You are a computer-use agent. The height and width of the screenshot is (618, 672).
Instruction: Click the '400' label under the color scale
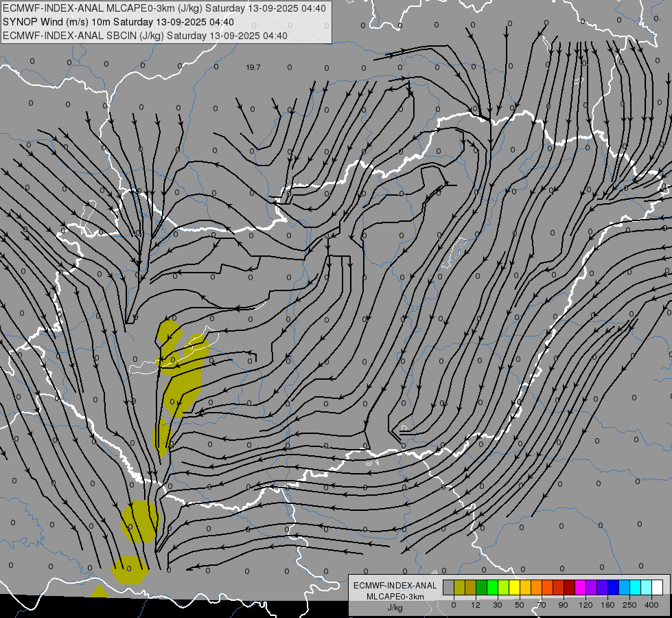click(651, 605)
